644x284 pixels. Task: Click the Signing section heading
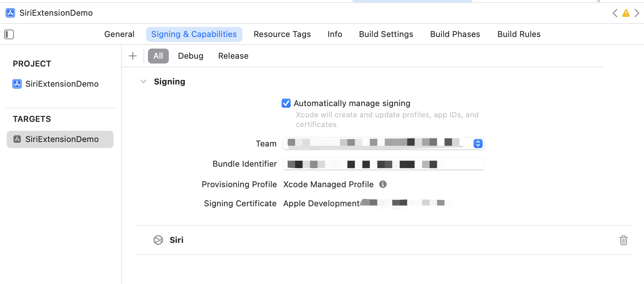pos(170,81)
